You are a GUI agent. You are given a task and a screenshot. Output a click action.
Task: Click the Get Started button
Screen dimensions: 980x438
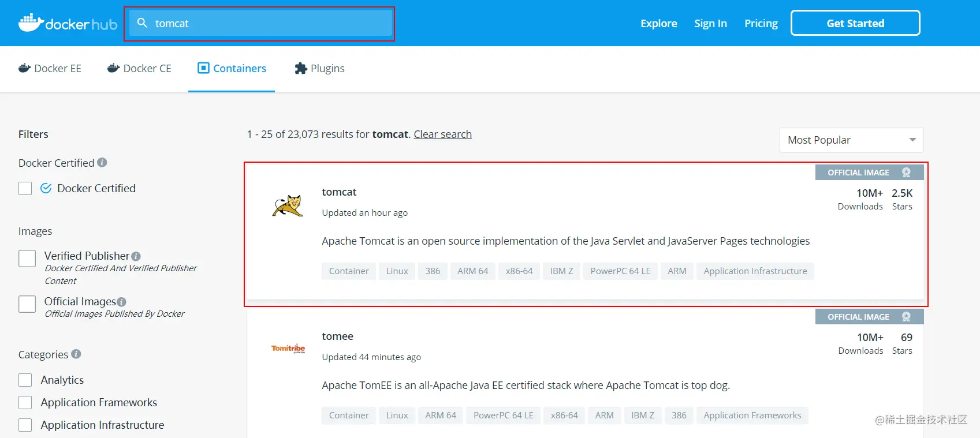[x=855, y=23]
